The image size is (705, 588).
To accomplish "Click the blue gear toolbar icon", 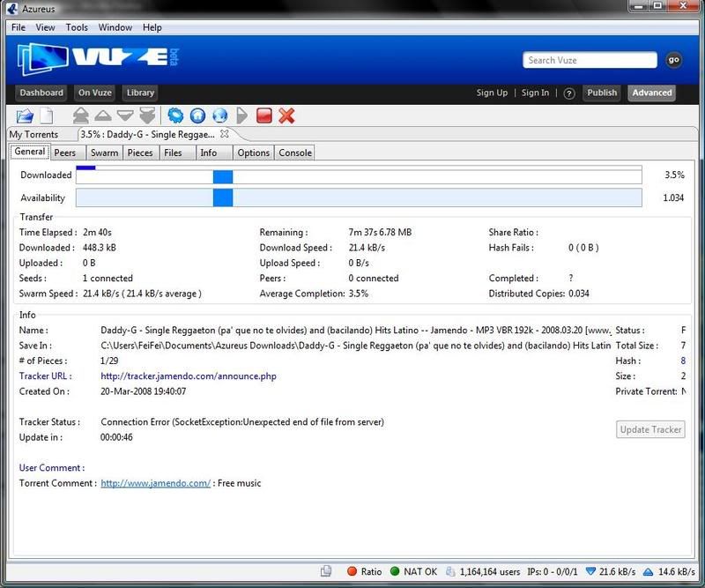I will 175,115.
